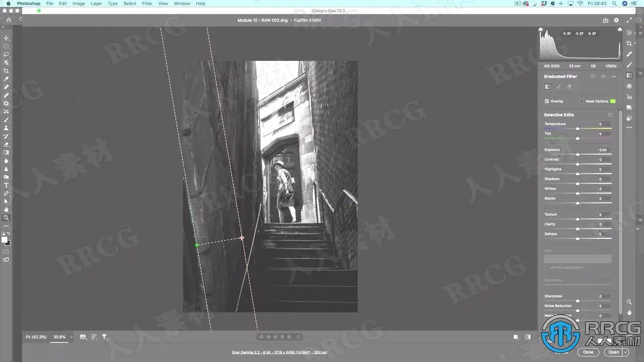Select the Crop and Rotate tool
The height and width of the screenshot is (362, 644).
629,43
